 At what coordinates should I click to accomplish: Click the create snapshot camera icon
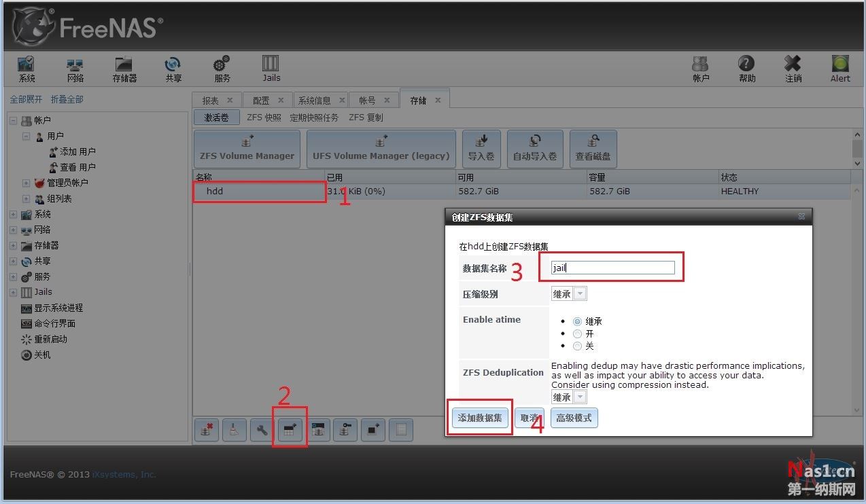click(x=373, y=429)
